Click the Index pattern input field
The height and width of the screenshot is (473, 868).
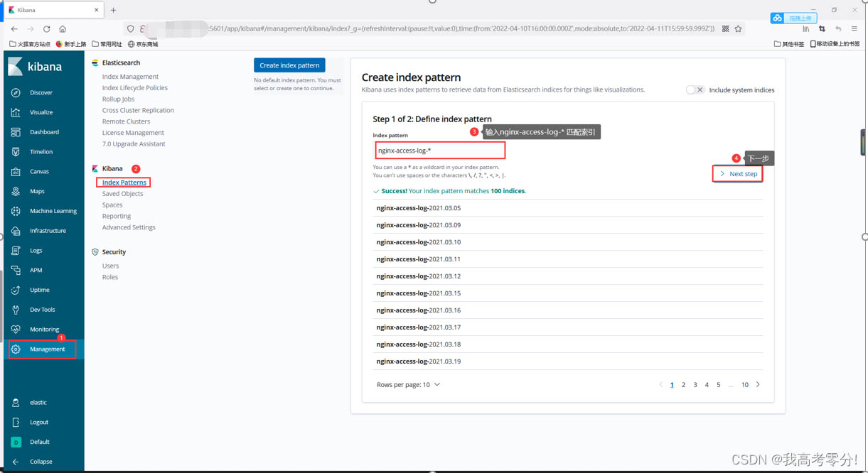pos(440,151)
